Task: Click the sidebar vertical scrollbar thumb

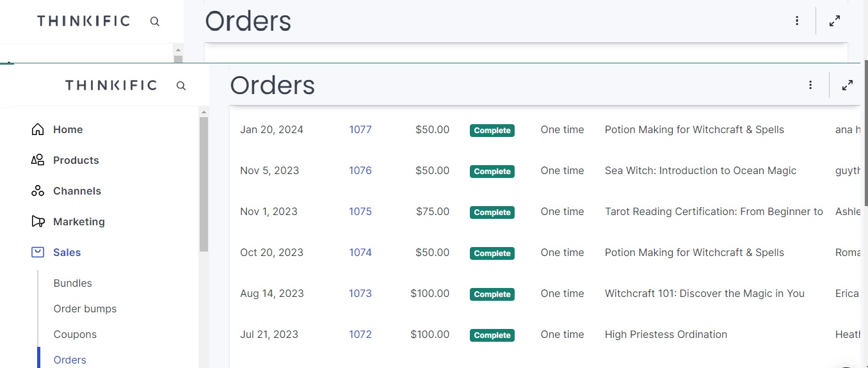Action: (204, 184)
